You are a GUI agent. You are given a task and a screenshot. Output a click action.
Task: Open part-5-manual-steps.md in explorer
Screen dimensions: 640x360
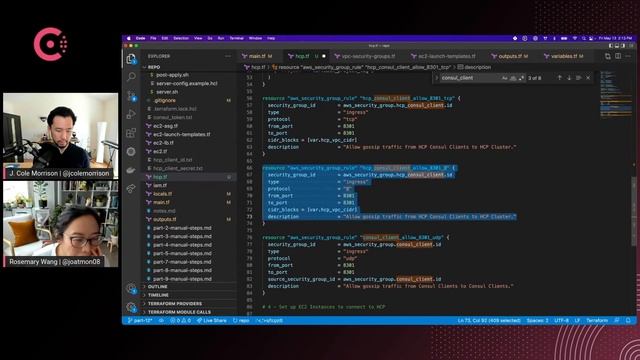click(x=182, y=253)
